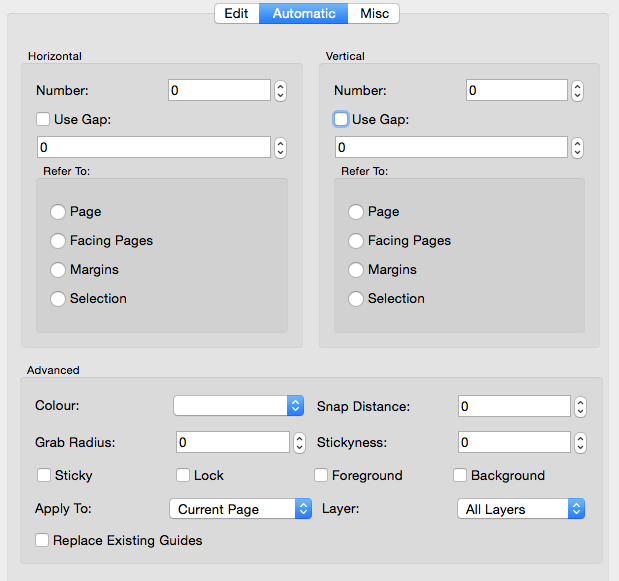Pick Selection radio under Vertical
This screenshot has height=581, width=619.
pos(356,299)
